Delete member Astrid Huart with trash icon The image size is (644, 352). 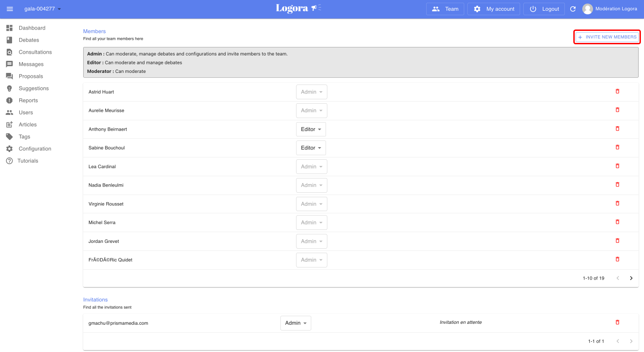coord(618,91)
